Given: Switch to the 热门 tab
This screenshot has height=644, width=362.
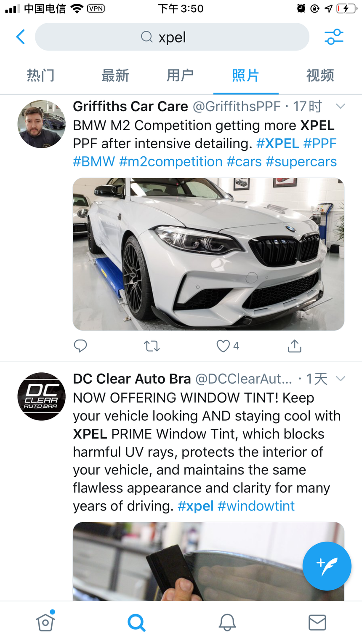Looking at the screenshot, I should coord(40,76).
